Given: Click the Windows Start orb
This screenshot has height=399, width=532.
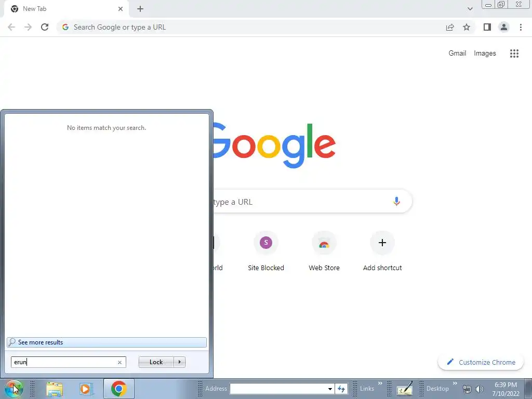Looking at the screenshot, I should click(x=14, y=389).
